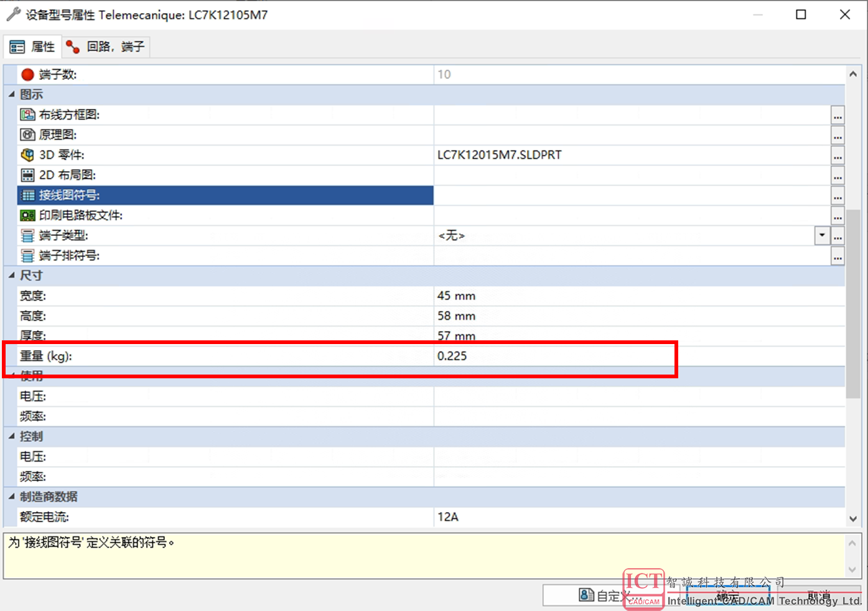The image size is (868, 611).
Task: Collapse the 尺寸 group
Action: [x=11, y=276]
